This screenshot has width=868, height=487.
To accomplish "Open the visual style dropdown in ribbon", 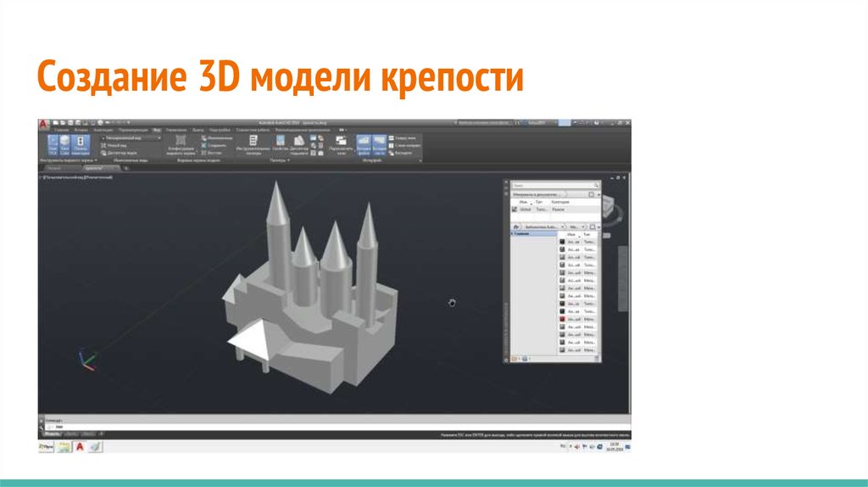I will click(x=131, y=137).
